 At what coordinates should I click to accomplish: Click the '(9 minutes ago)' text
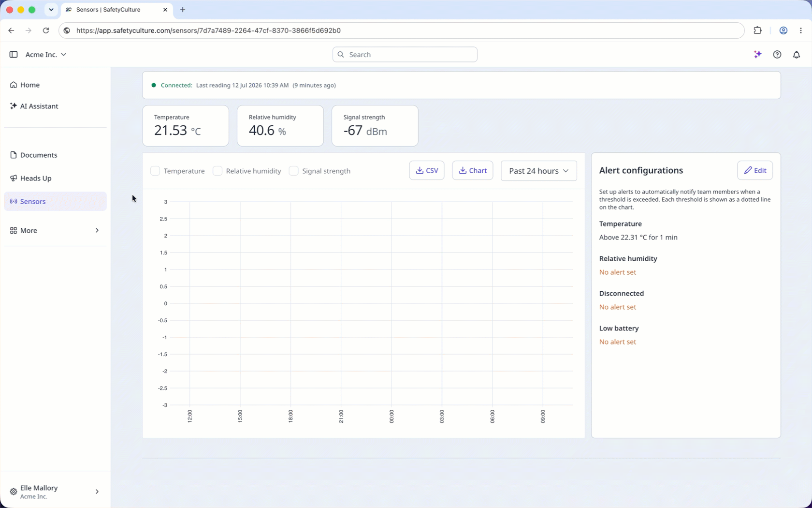[314, 85]
